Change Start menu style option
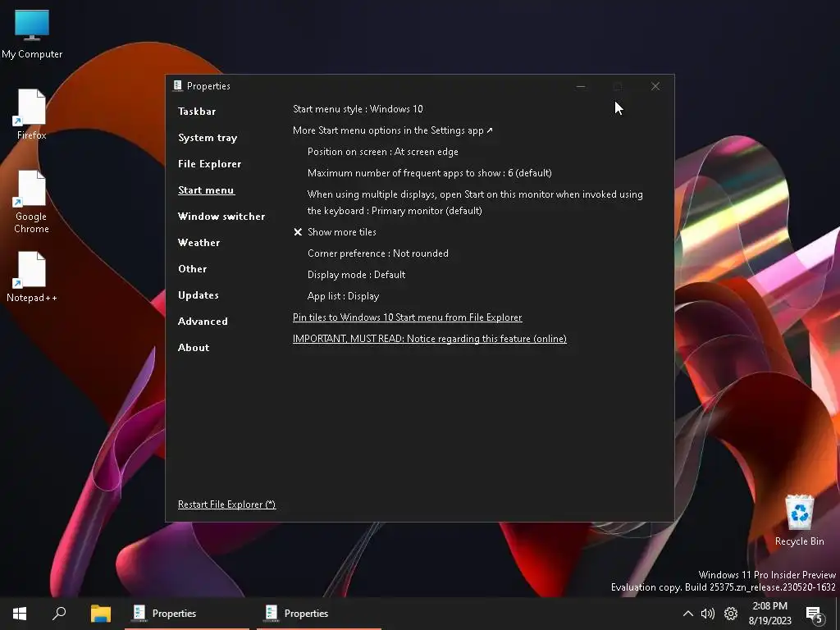This screenshot has height=630, width=840. (358, 109)
